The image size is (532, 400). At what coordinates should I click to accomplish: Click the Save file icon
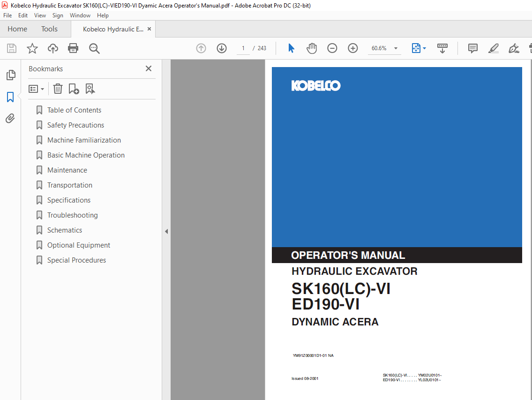[x=12, y=48]
